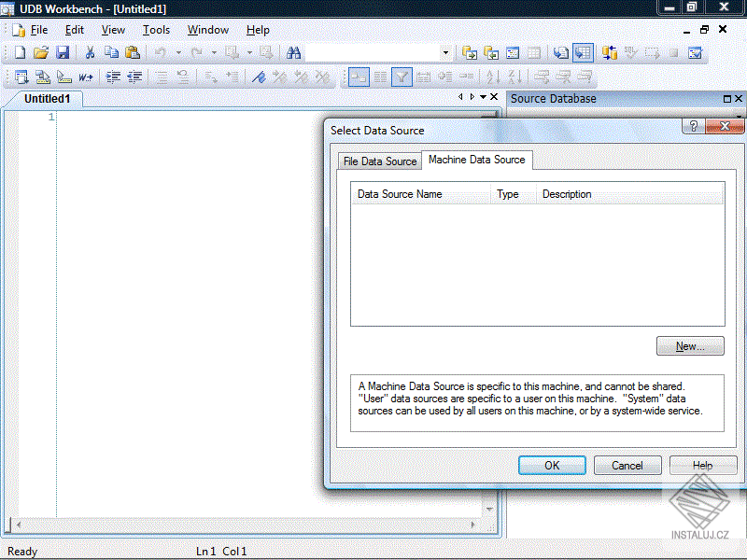Open a file using the folder icon

(x=41, y=52)
